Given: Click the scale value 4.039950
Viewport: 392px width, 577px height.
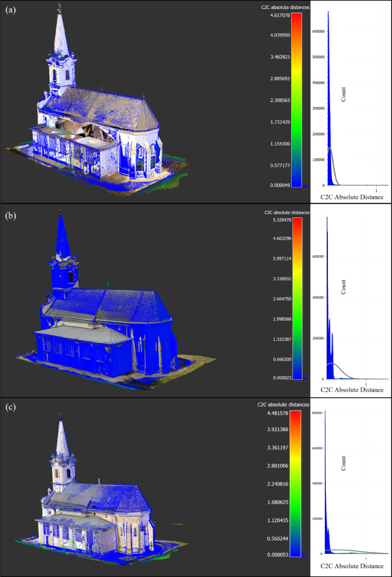Looking at the screenshot, I should pos(280,35).
